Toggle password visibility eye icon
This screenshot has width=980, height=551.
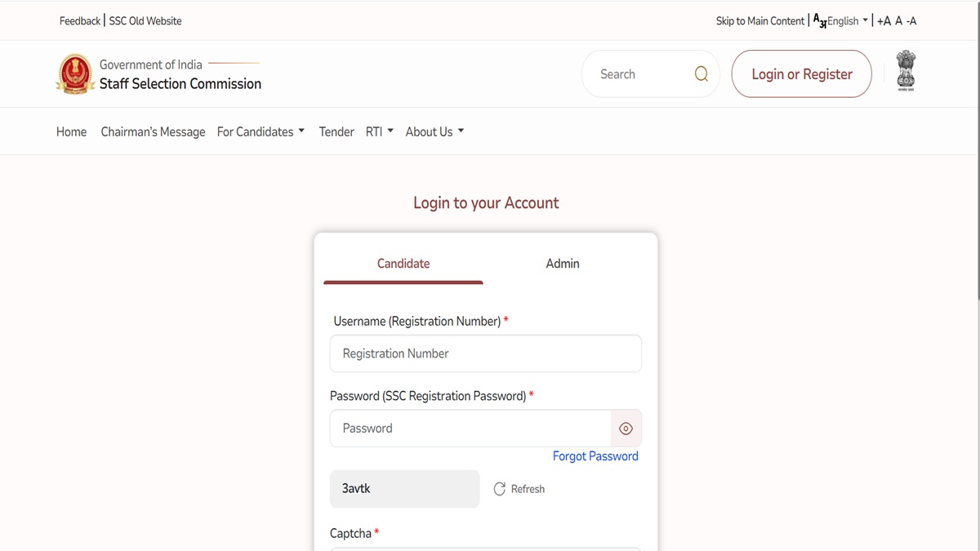coord(626,429)
